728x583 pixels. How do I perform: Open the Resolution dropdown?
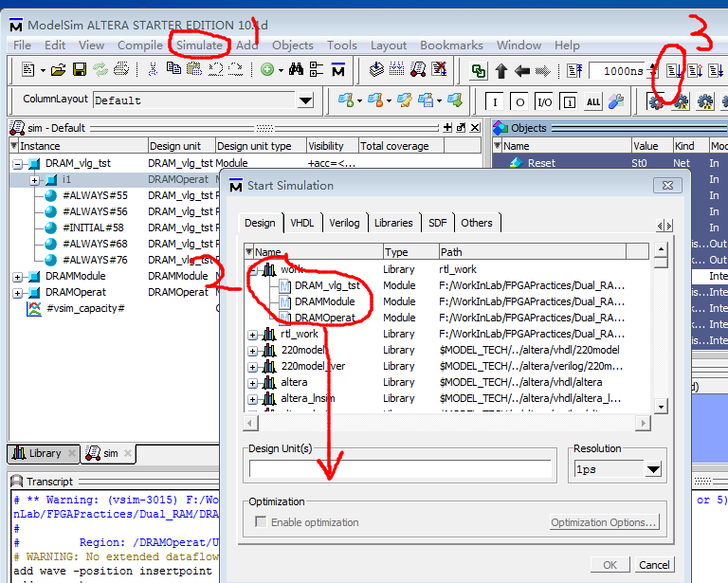click(653, 469)
